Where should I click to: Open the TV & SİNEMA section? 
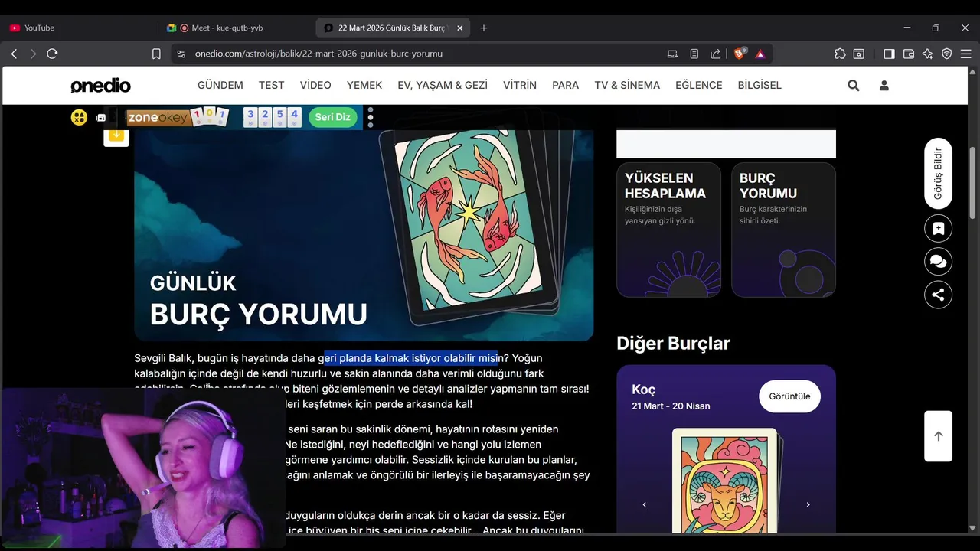[627, 85]
